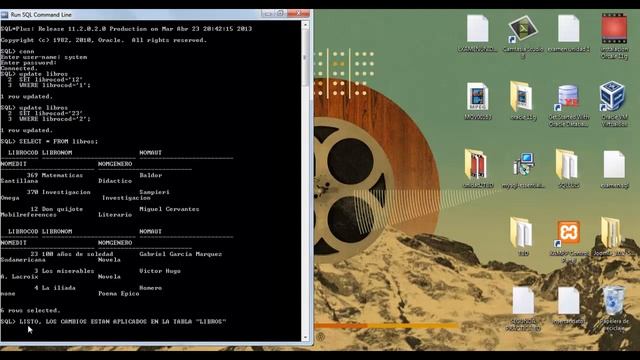
Task: Click the 'LISTO, LOS CAMBIOS ESTAN APLICADOS' prompt line
Action: [113, 322]
